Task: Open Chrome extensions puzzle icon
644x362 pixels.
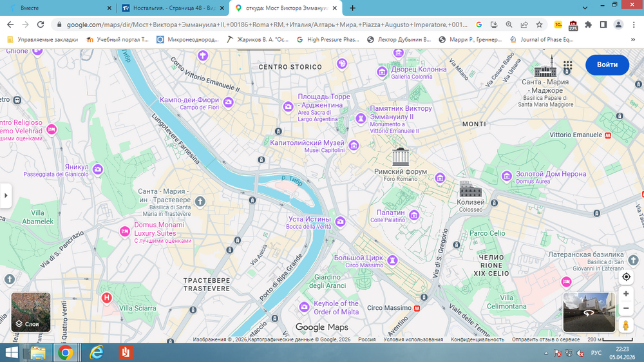Action: pos(587,24)
